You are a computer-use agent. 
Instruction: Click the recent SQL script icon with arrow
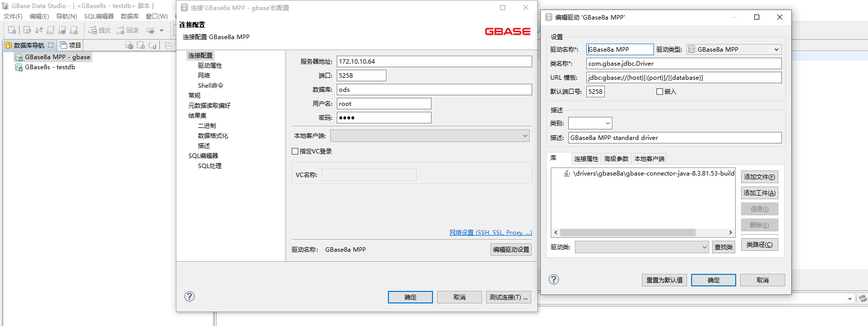click(x=62, y=30)
